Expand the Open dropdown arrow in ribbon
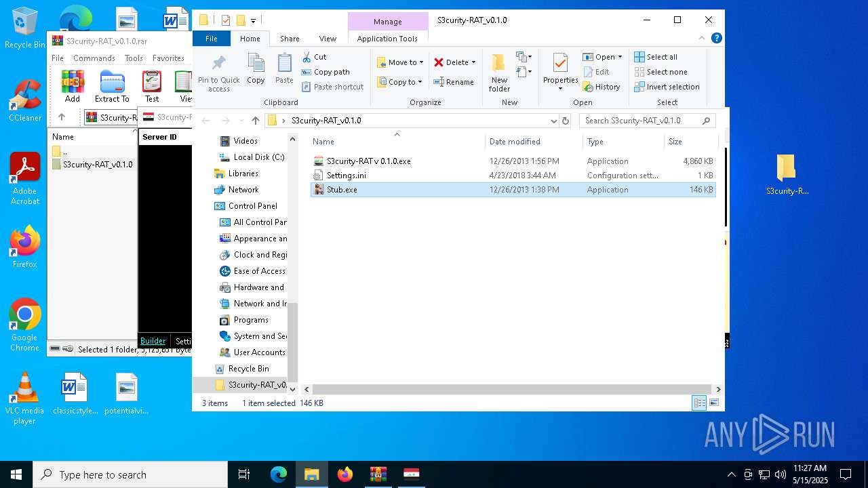This screenshot has height=488, width=868. (620, 57)
